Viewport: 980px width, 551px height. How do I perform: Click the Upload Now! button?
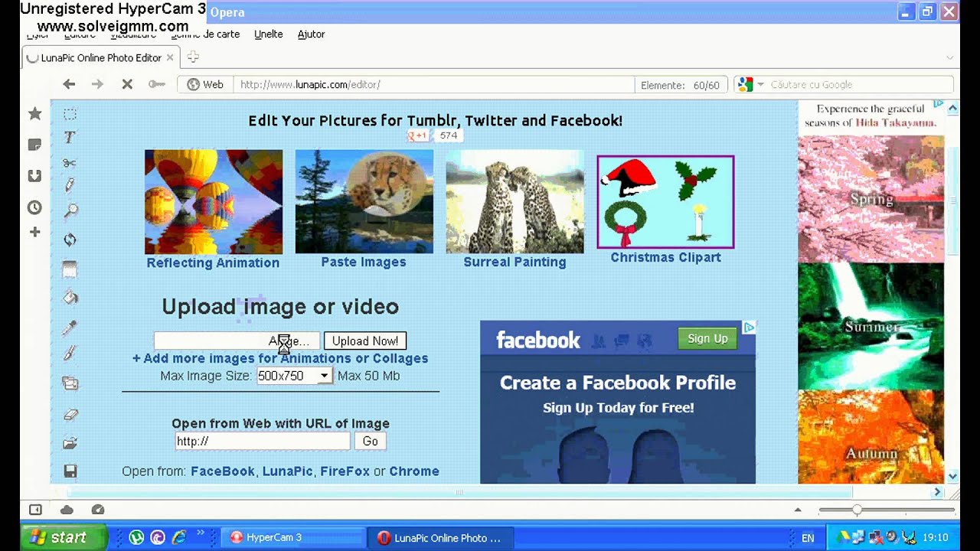click(365, 341)
